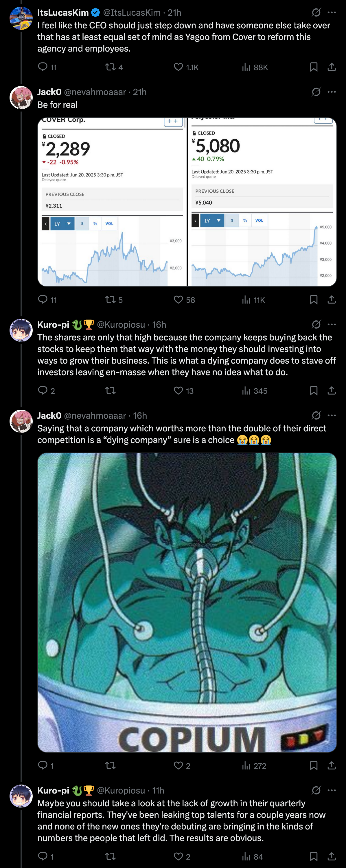Click Grok icon on ItsLucasKim's tweet
This screenshot has width=346, height=868.
pyautogui.click(x=316, y=12)
